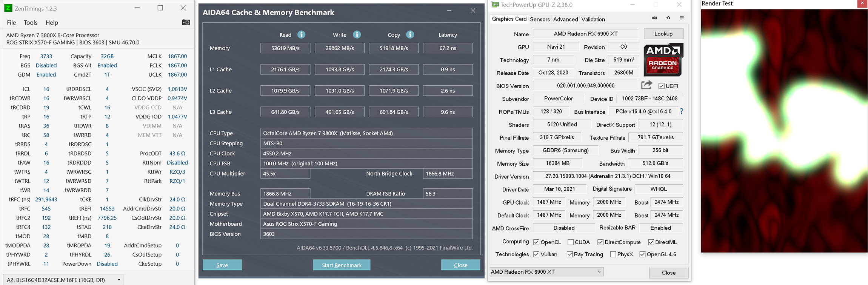
Task: Click the info icon next to Write
Action: (x=357, y=35)
